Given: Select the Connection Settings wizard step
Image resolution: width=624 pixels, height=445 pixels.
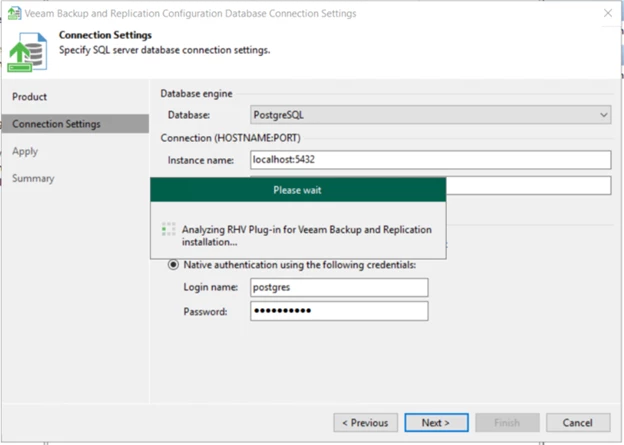Looking at the screenshot, I should 75,124.
